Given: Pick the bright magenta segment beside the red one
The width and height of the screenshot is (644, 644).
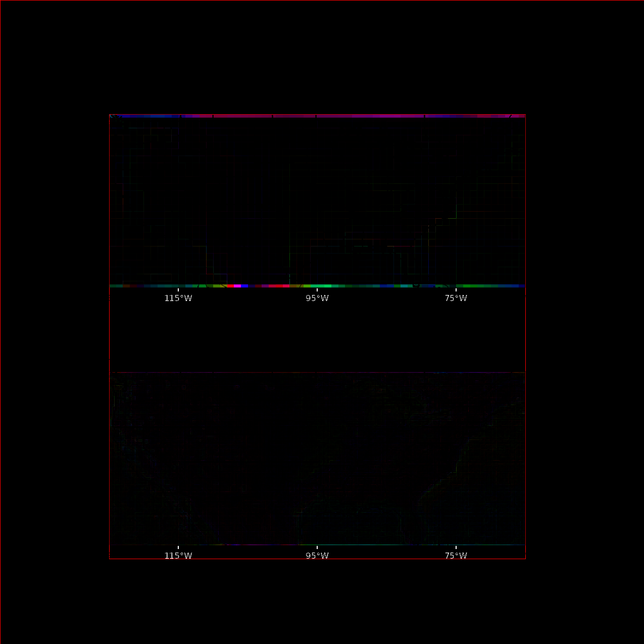Looking at the screenshot, I should 237,286.
